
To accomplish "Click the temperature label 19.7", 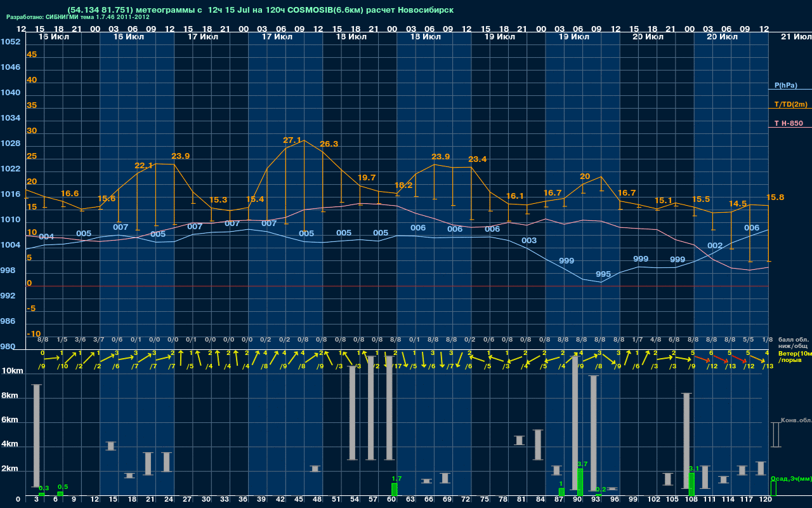I will pos(367,178).
